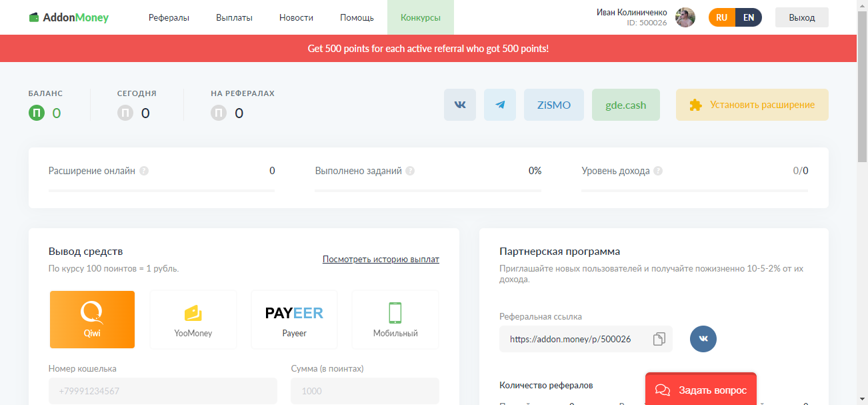Click the Количество рефералов label
The height and width of the screenshot is (405, 868).
click(546, 385)
